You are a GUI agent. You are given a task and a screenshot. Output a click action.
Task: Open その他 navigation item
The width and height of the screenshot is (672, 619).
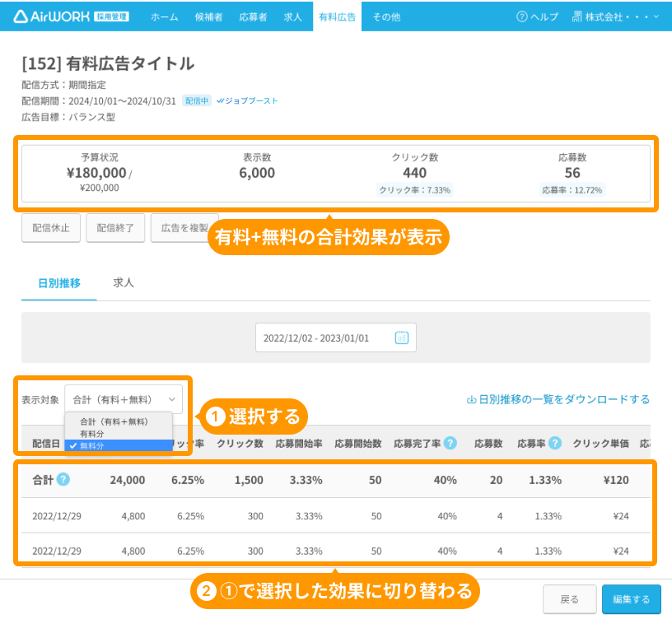386,16
